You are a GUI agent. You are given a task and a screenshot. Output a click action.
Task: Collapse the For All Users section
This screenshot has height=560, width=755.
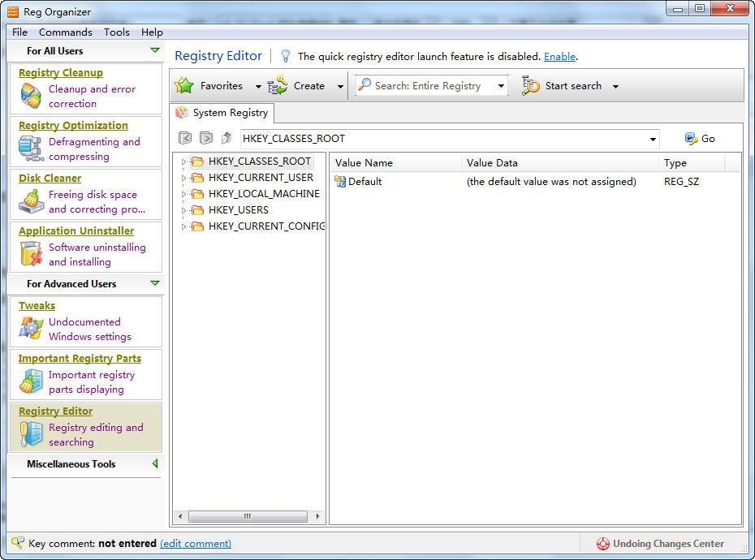154,50
